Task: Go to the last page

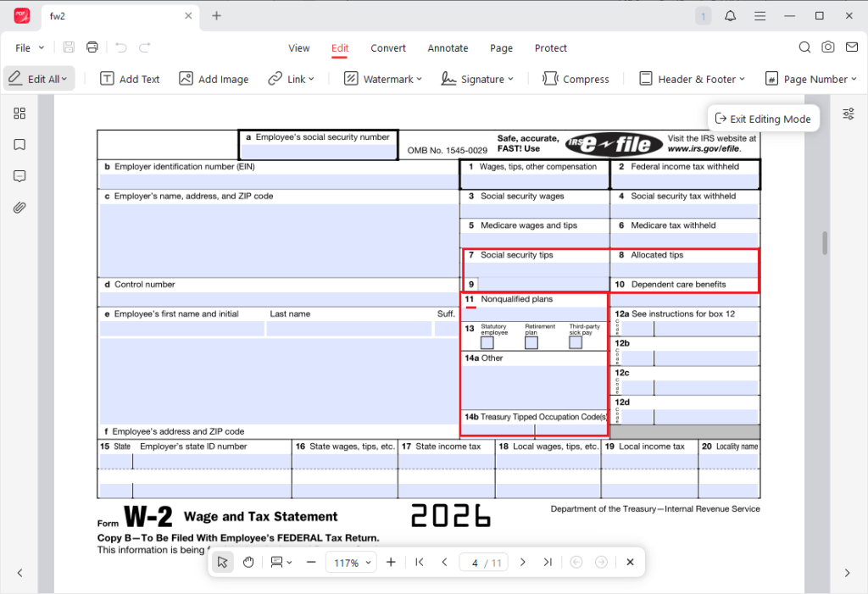Action: [x=548, y=563]
